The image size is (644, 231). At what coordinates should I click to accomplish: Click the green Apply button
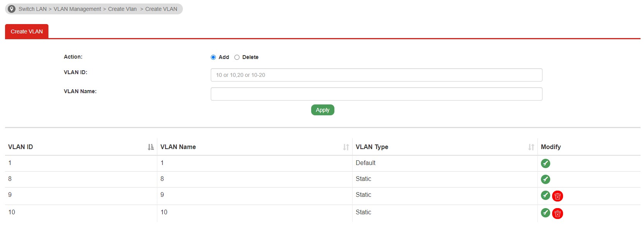tap(322, 110)
